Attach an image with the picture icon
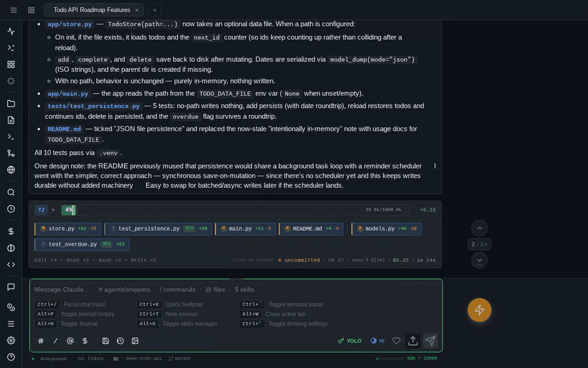The width and height of the screenshot is (588, 368). click(x=135, y=341)
